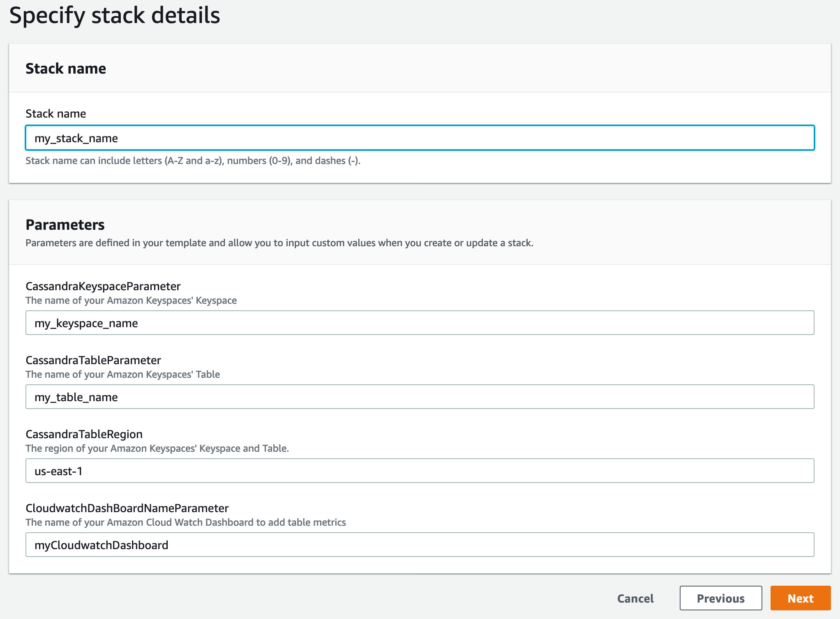Click the CloudwatchDashBoardNameParameter input box

[420, 545]
